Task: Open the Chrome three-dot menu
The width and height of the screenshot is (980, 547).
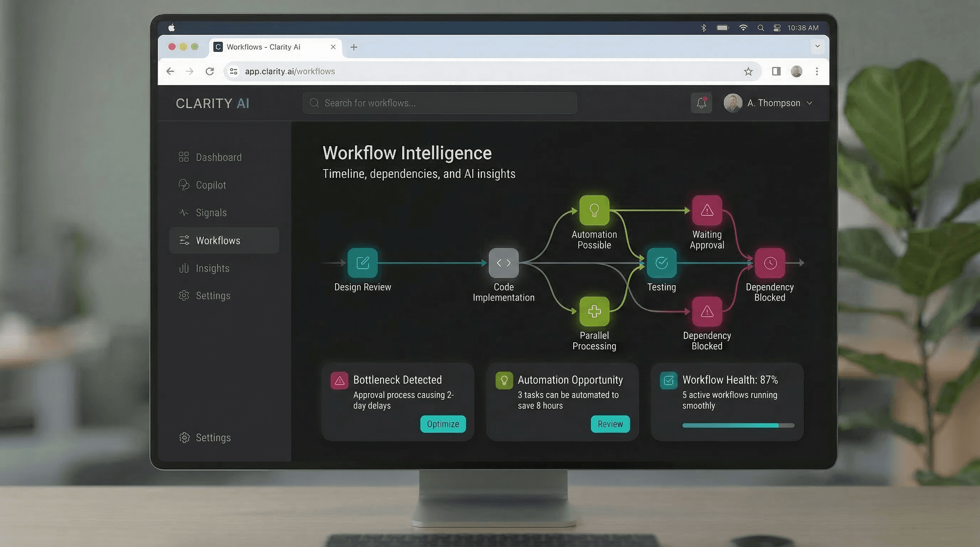Action: [x=817, y=72]
